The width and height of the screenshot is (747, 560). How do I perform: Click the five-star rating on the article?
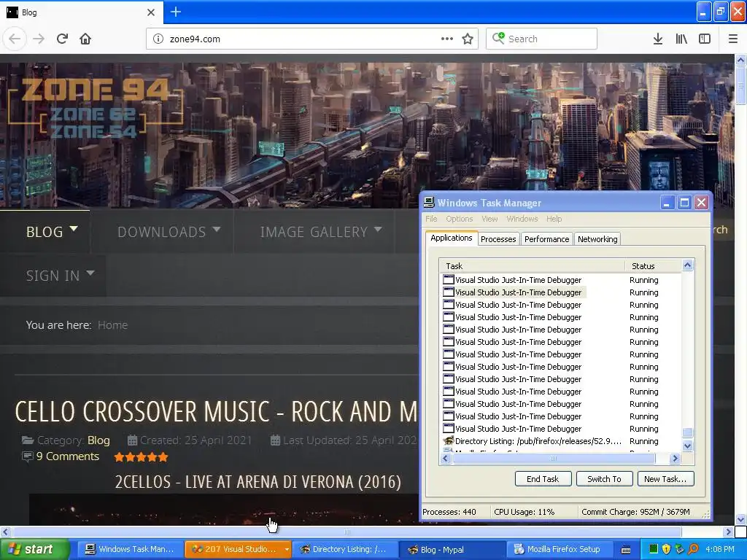tap(141, 457)
